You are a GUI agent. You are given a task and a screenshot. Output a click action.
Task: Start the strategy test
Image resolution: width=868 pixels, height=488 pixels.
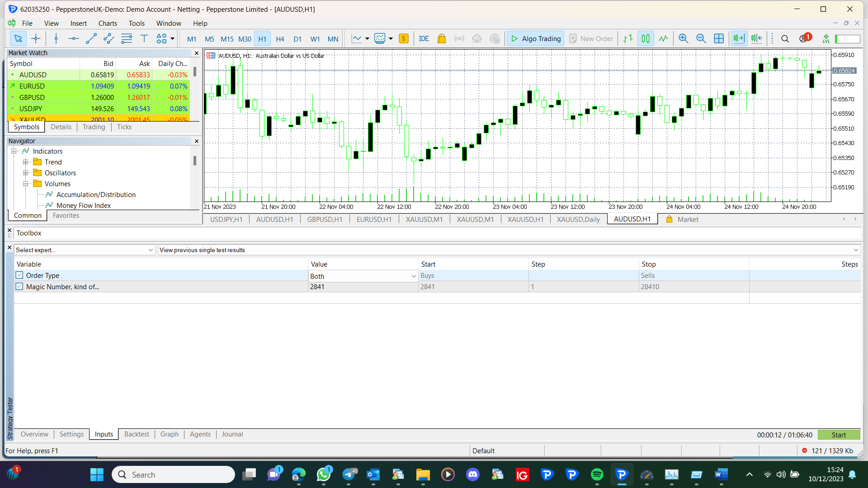tap(839, 435)
